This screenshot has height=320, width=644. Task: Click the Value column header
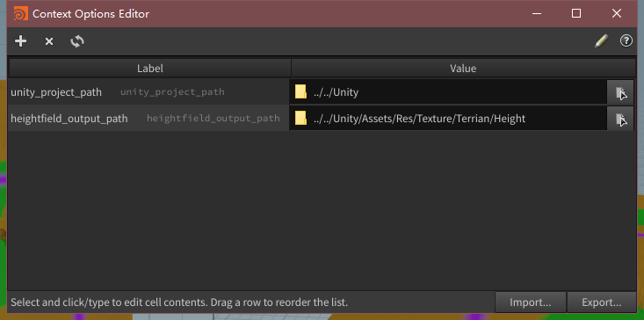point(463,69)
